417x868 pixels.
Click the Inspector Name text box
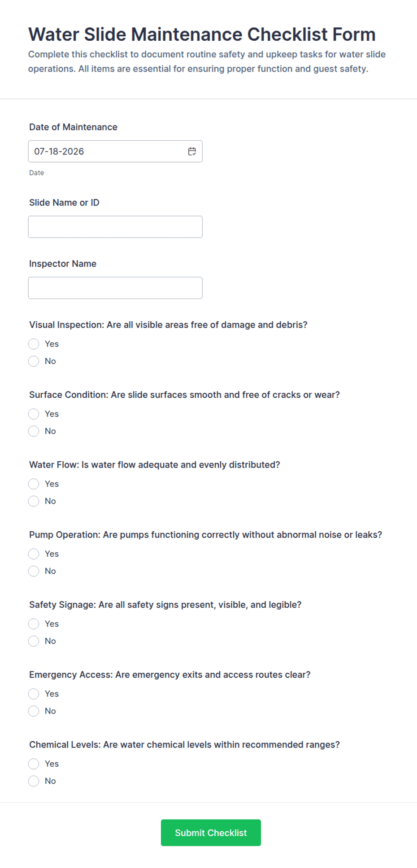coord(115,288)
